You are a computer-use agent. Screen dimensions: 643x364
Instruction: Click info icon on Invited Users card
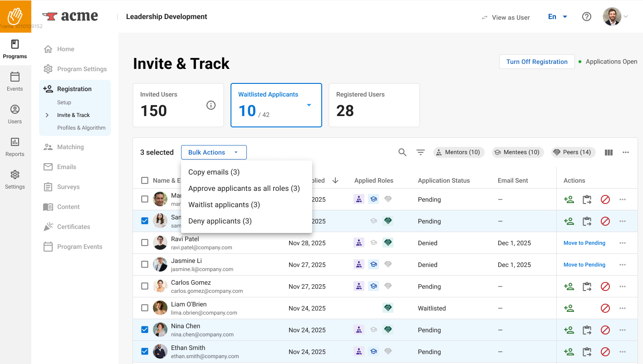[x=211, y=105]
